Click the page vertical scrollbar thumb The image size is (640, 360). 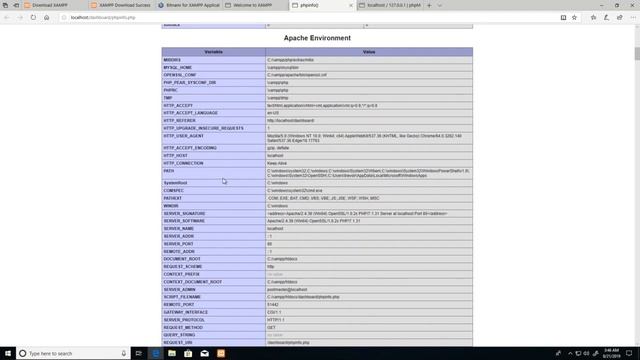click(637, 53)
